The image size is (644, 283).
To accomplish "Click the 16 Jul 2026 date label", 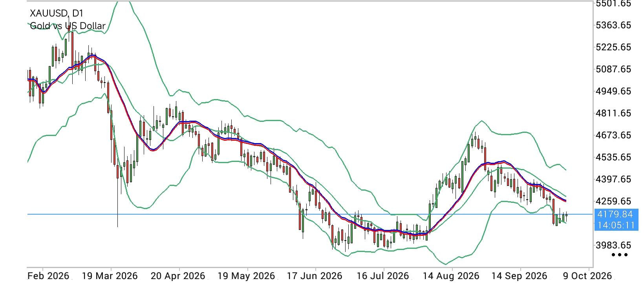I will [x=384, y=276].
